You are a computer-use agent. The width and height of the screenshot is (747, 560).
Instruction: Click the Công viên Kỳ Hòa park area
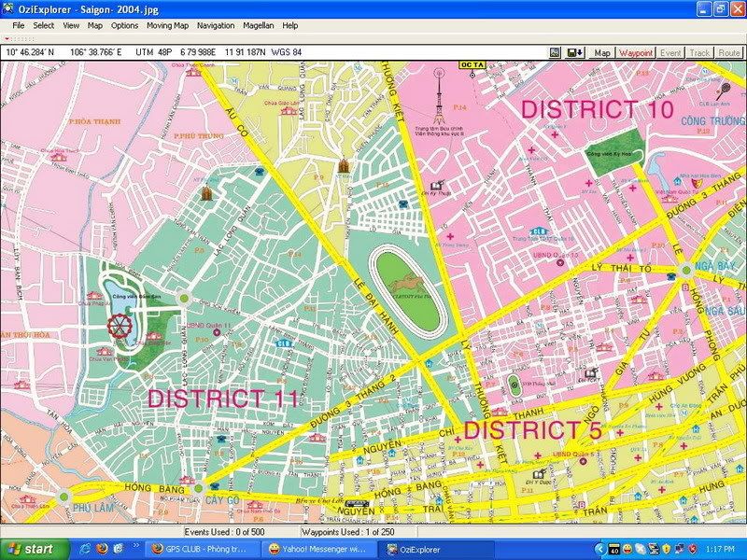coord(614,154)
